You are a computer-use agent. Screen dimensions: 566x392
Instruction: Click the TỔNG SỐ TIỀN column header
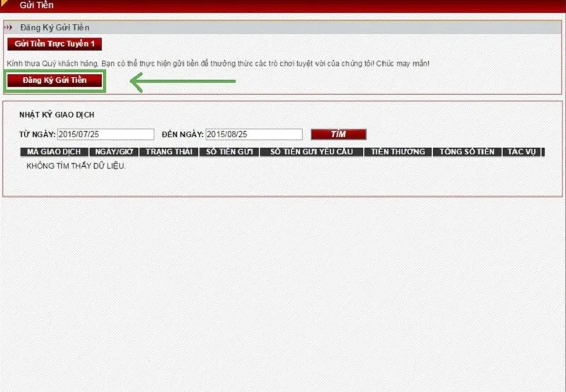[x=466, y=151]
